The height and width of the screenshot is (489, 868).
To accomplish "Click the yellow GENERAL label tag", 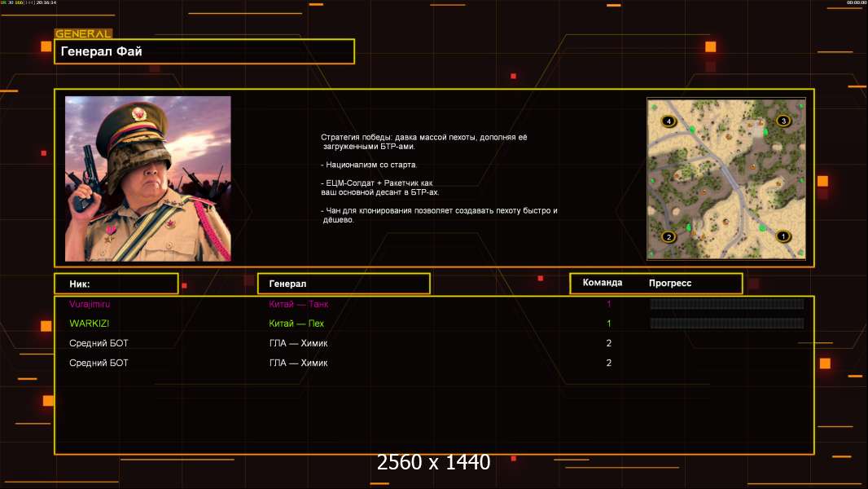I will pos(83,34).
